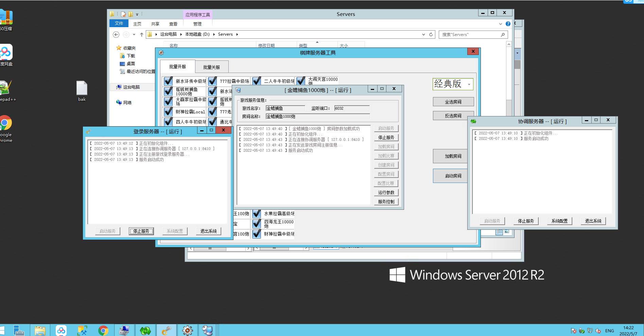Expand the address bar history dropdown

(x=423, y=35)
